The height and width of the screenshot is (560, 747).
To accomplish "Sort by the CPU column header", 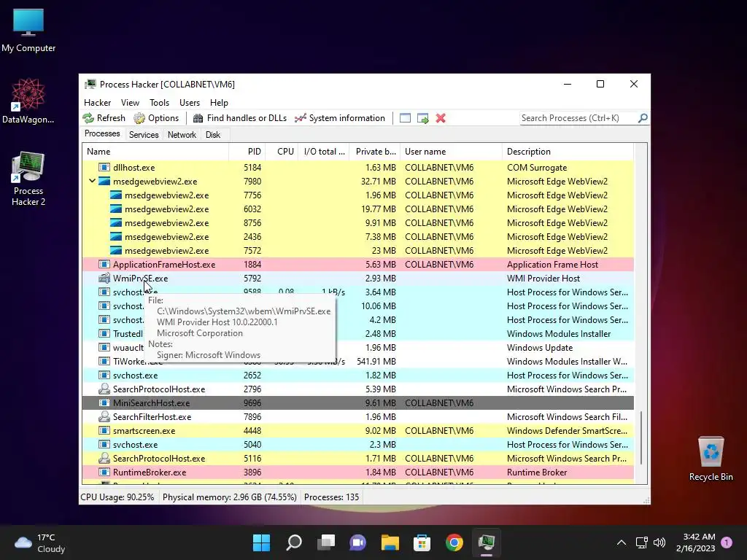I will point(282,152).
